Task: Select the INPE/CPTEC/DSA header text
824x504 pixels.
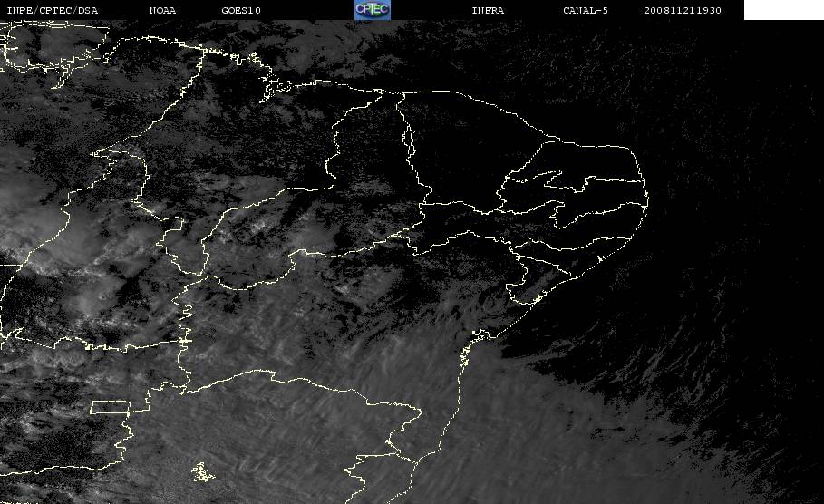Action: pos(52,10)
